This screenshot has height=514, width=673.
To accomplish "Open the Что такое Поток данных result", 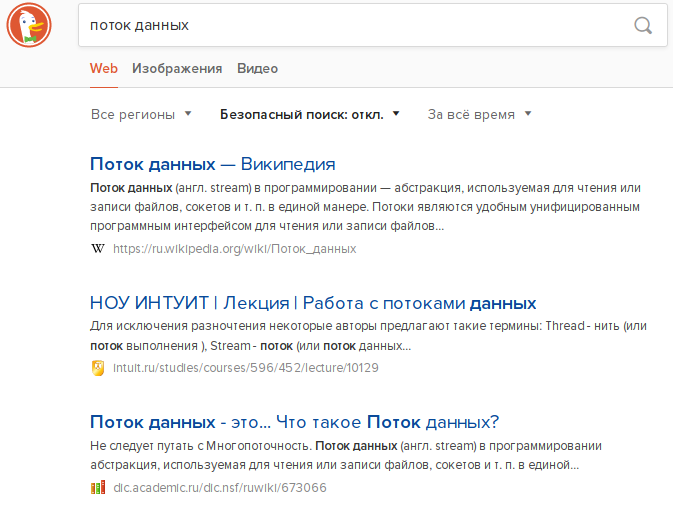I will [294, 421].
